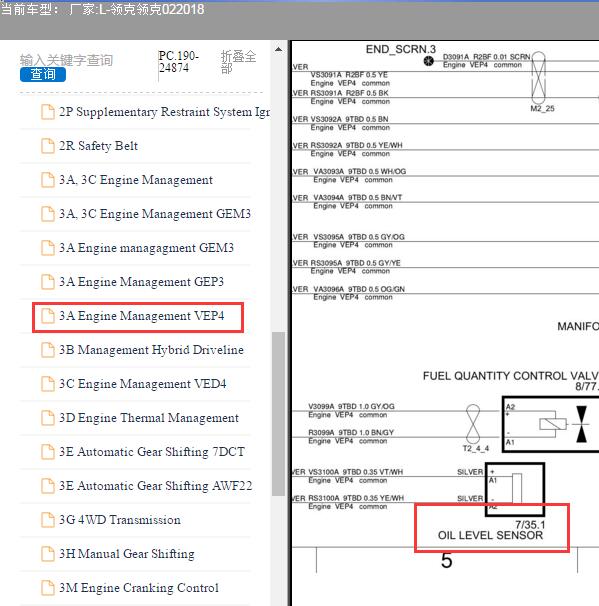This screenshot has width=599, height=606.
Task: Open 3B Management Hybrid Driveline
Action: pos(151,350)
